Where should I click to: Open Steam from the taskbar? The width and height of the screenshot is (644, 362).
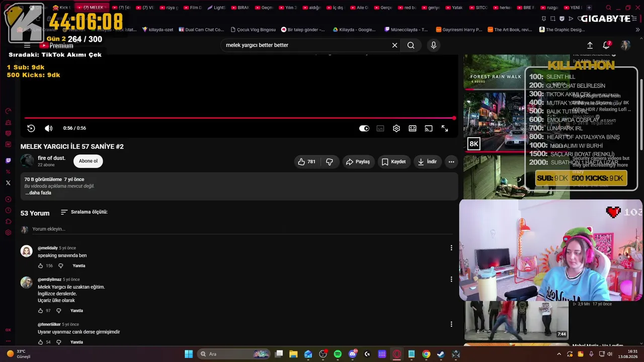[441, 354]
